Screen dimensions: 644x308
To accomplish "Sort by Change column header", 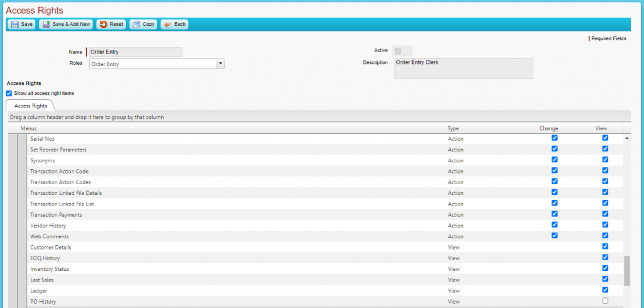I will (x=548, y=128).
